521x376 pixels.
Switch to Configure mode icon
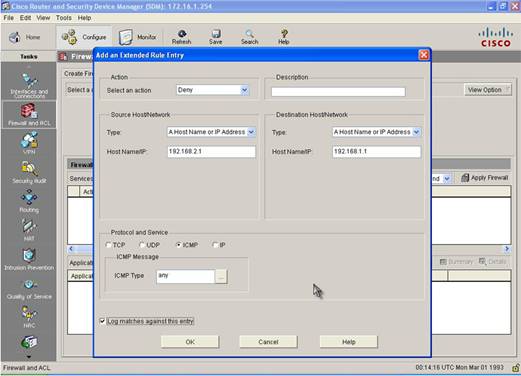69,37
